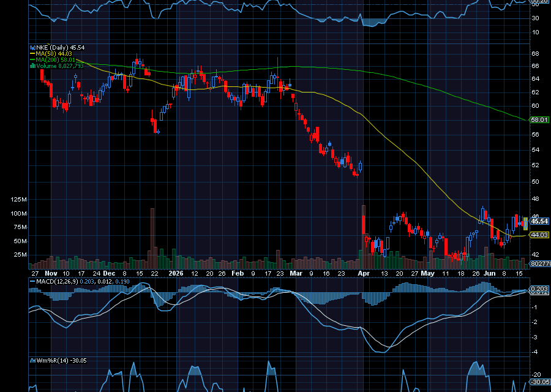Select the yellow MA(50) line swatch

point(32,54)
